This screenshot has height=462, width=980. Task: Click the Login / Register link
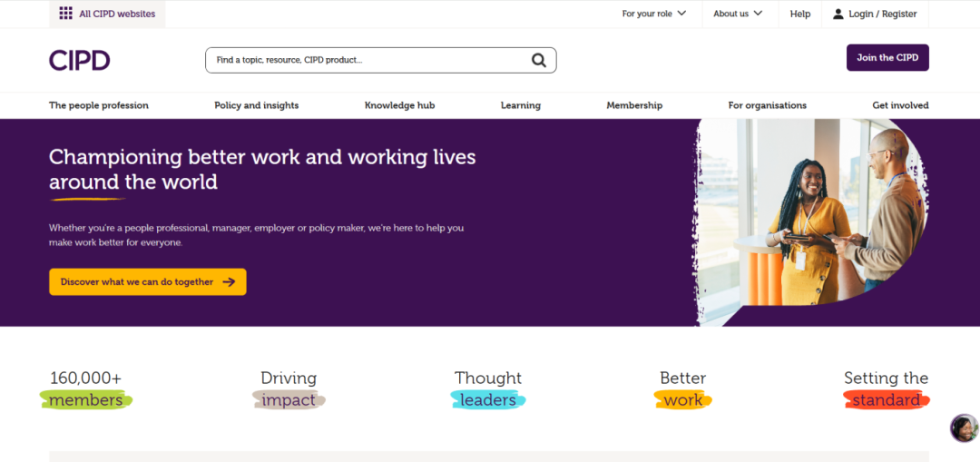[882, 14]
